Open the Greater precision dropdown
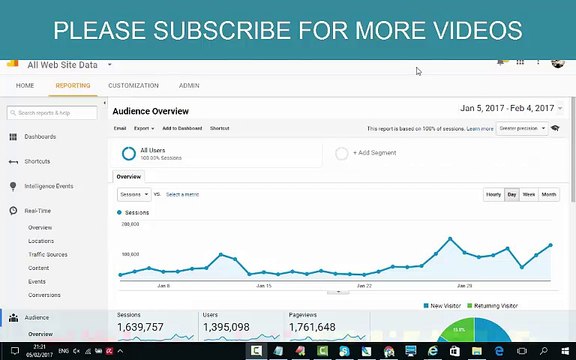This screenshot has height=360, width=576. point(522,128)
